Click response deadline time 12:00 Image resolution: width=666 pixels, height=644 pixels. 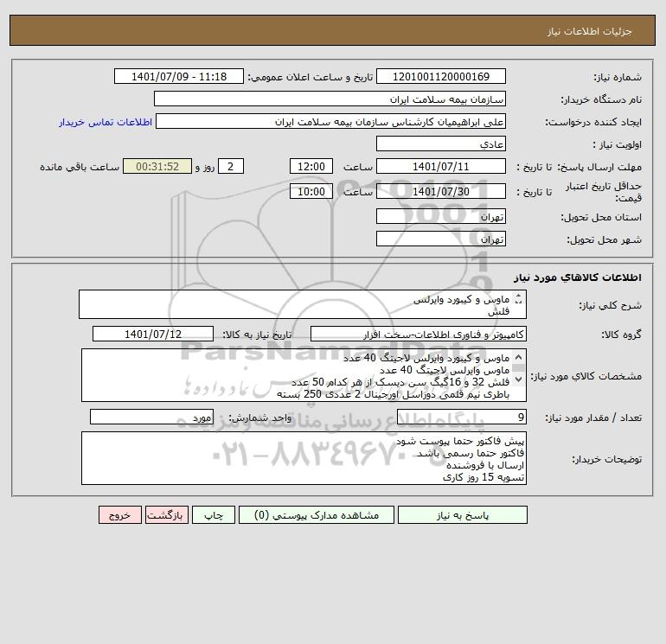[x=311, y=167]
